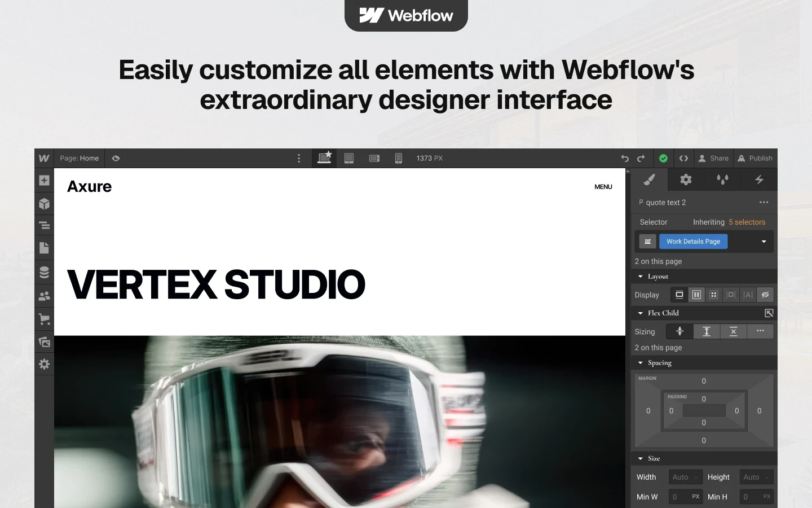Set display to Flex
The image size is (812, 508).
point(696,295)
